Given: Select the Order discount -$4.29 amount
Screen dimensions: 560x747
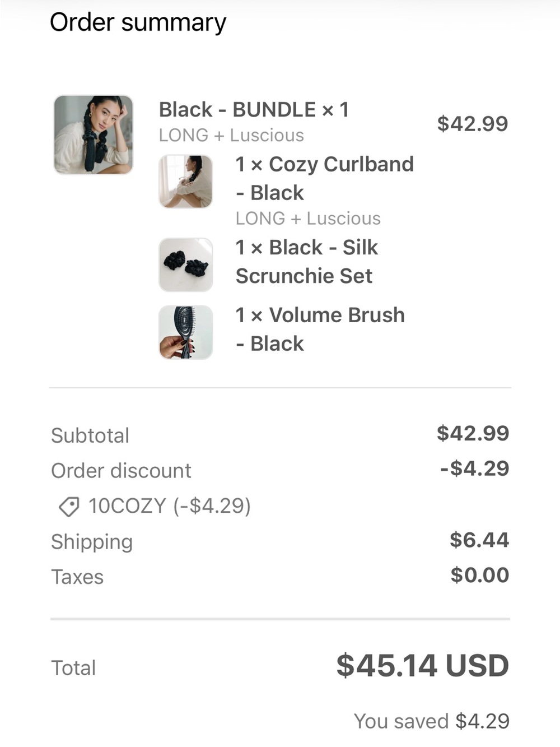Looking at the screenshot, I should click(474, 468).
